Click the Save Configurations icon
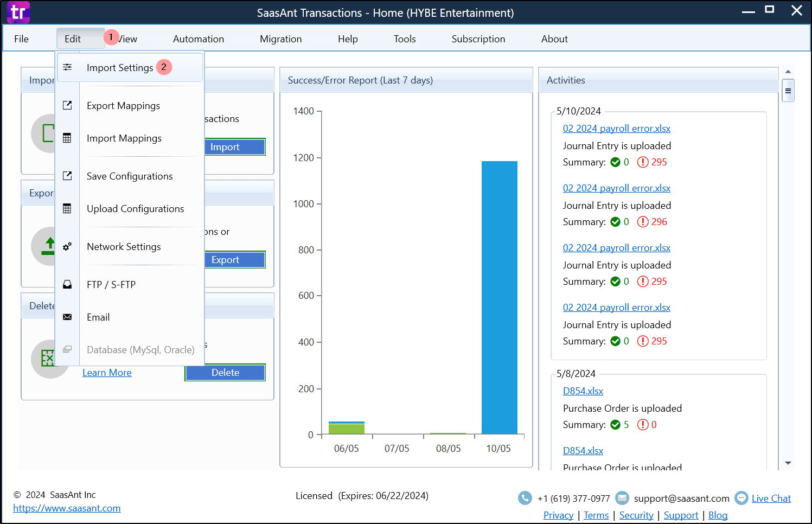 pos(67,176)
